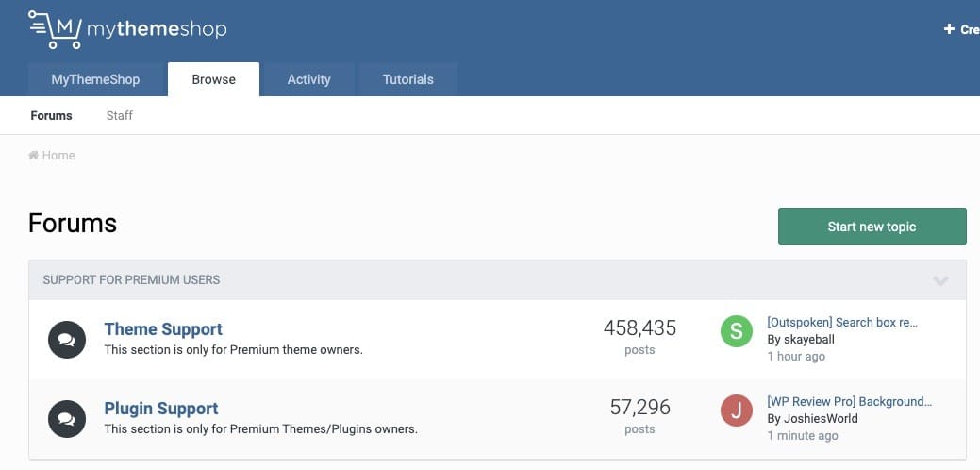
Task: Click the 1 minute ago timestamp
Action: pos(803,436)
